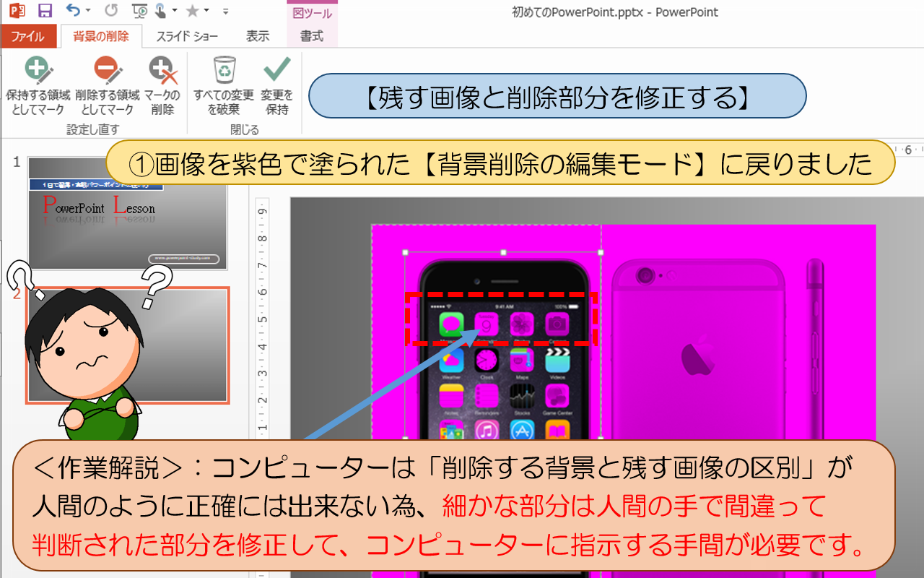Image resolution: width=924 pixels, height=578 pixels.
Task: Start slide show from beginning icon
Action: point(140,11)
